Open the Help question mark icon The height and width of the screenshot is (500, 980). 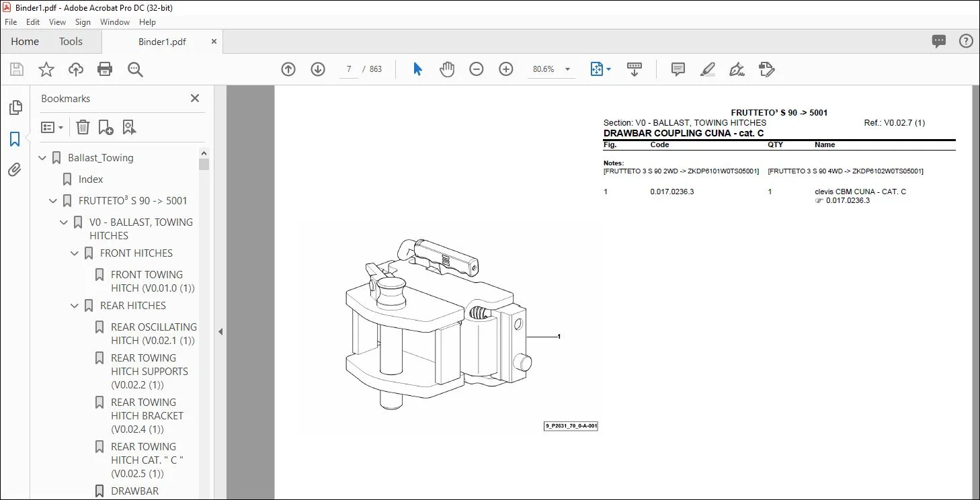(966, 41)
